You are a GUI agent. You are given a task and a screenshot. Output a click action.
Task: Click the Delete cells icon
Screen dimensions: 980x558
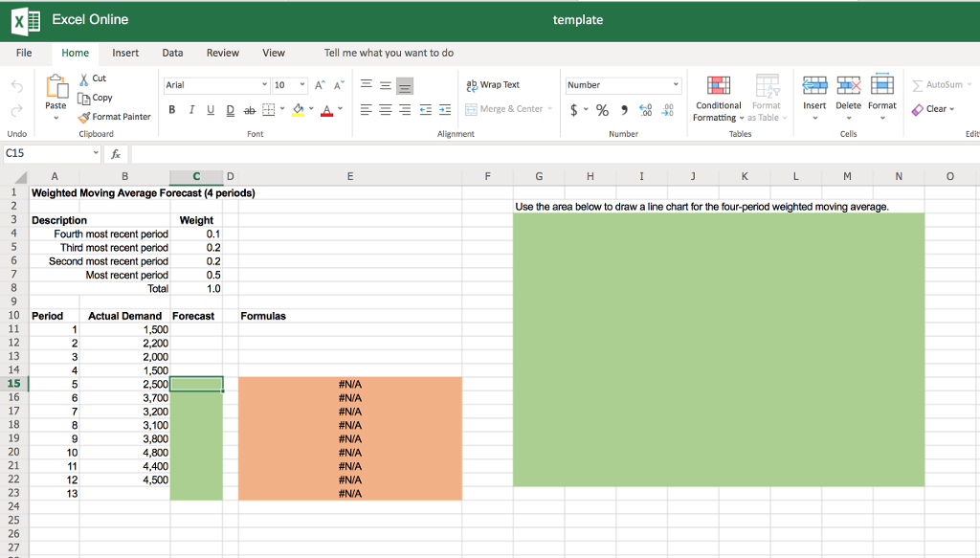tap(848, 93)
